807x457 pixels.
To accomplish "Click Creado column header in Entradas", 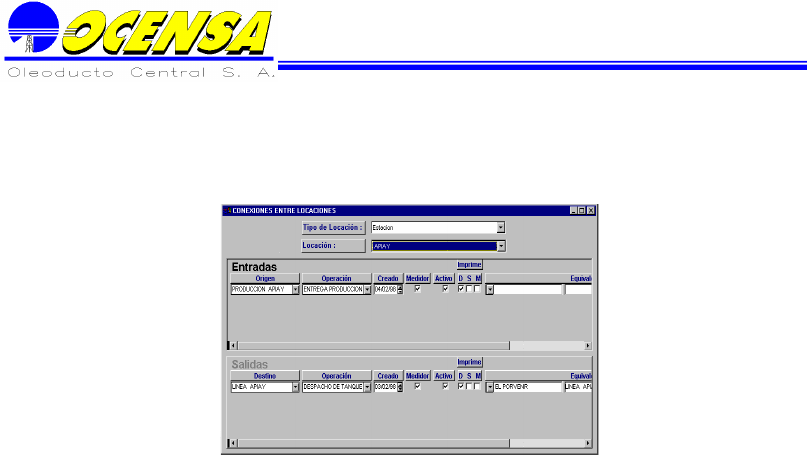I will coord(388,278).
